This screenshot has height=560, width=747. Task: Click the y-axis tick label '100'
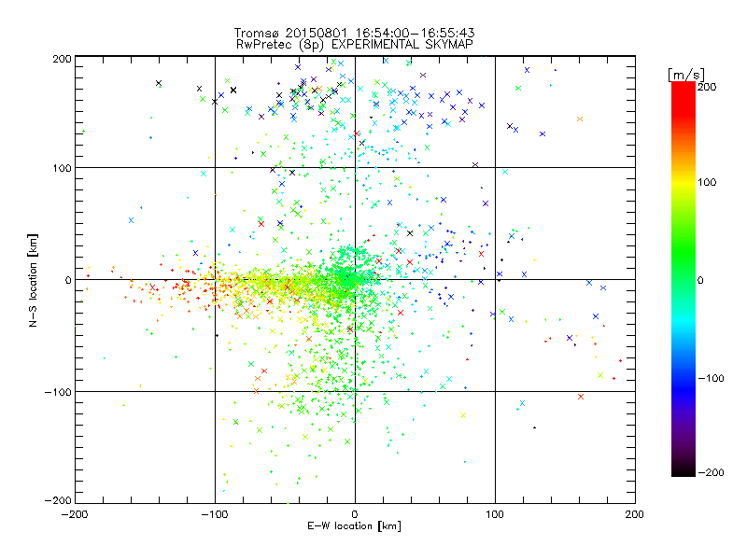click(62, 168)
